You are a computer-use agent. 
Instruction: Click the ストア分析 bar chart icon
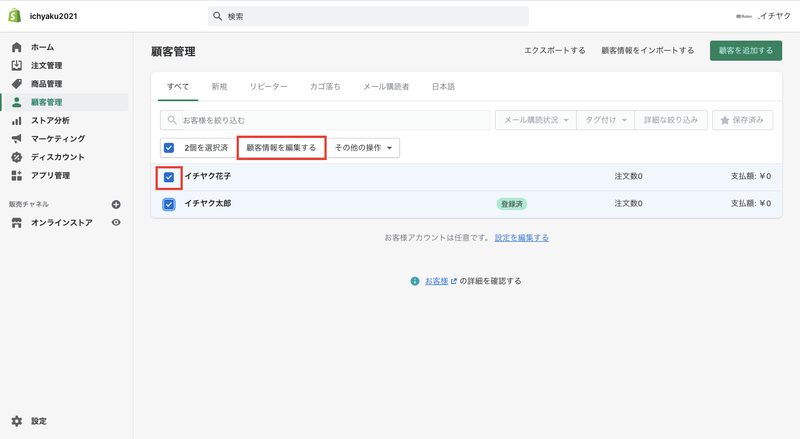pos(17,120)
